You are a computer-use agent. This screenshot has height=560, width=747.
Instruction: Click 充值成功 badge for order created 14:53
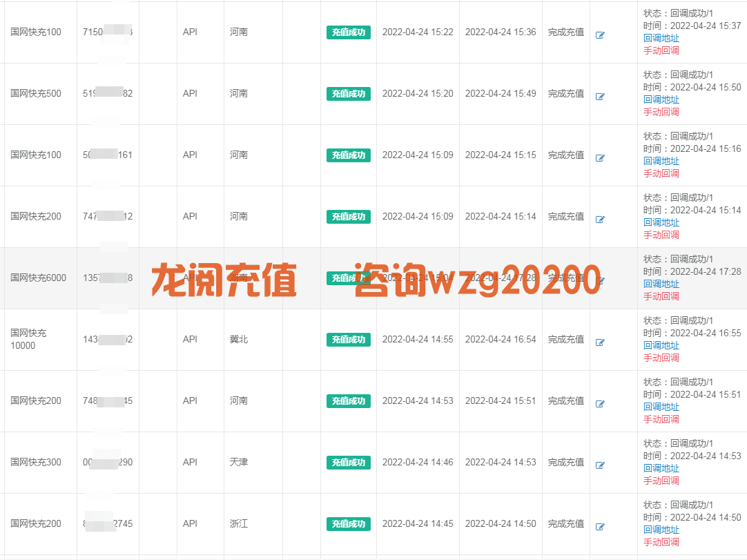(x=348, y=401)
